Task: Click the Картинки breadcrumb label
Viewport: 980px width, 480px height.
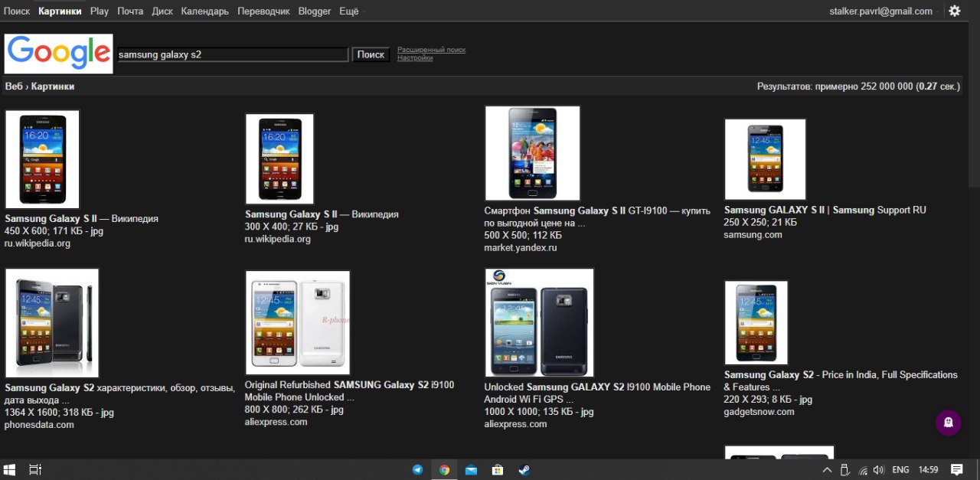Action: click(53, 87)
